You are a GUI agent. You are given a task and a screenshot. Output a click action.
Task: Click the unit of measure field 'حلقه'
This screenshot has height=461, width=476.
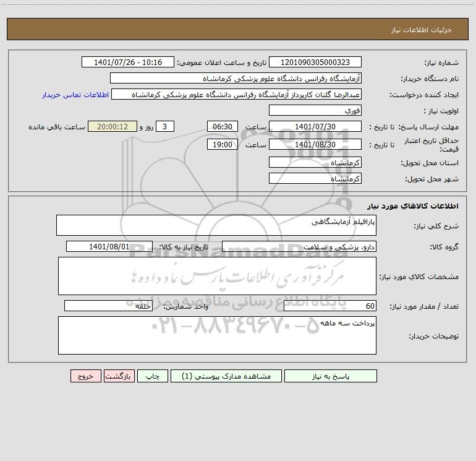(108, 306)
